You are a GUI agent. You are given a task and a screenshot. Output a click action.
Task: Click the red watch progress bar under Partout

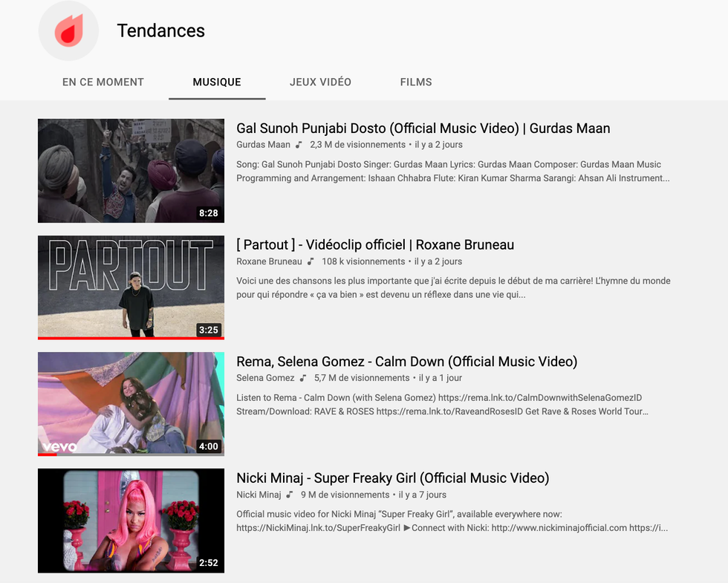coord(131,338)
